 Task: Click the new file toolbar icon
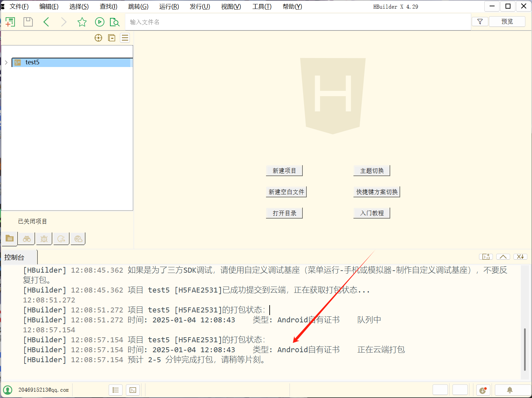[x=10, y=22]
